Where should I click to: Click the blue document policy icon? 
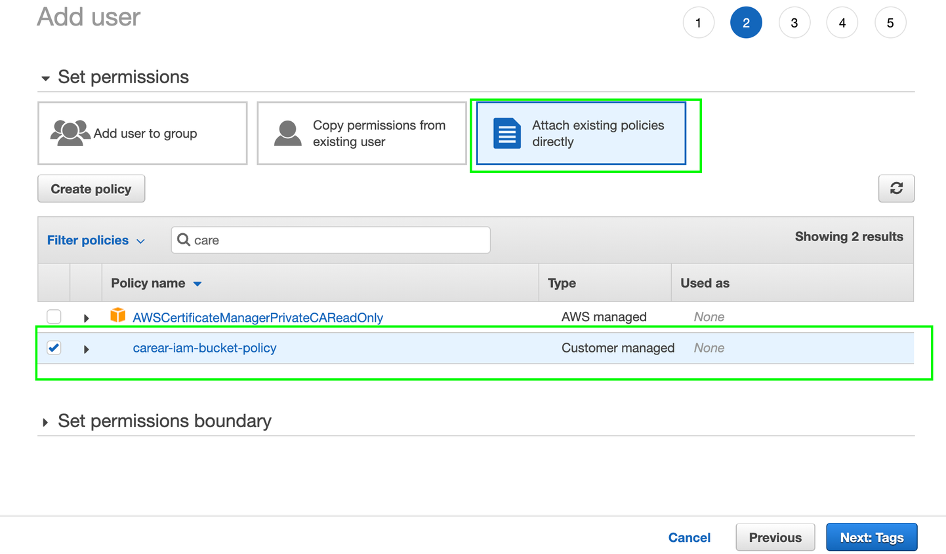[507, 133]
